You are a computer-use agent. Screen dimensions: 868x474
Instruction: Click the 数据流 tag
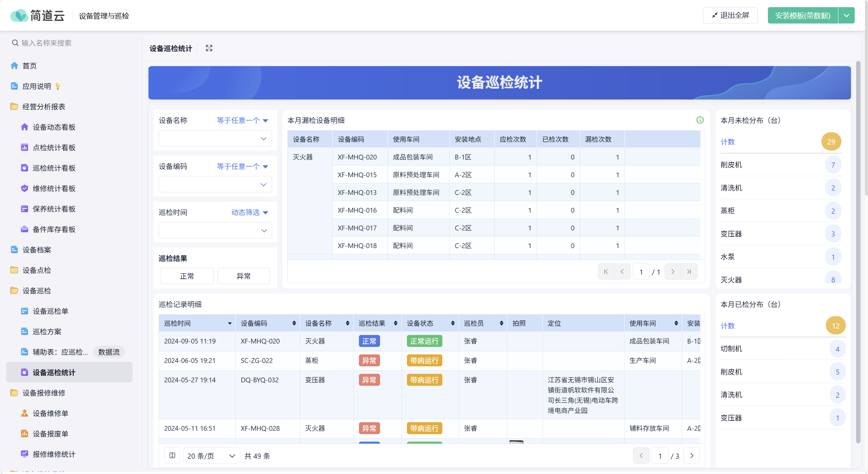click(109, 352)
